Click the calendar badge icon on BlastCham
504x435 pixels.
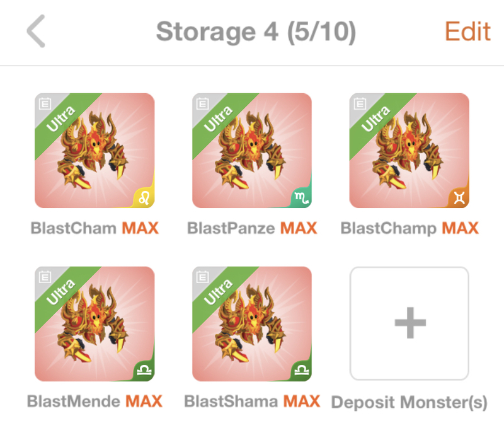point(45,103)
